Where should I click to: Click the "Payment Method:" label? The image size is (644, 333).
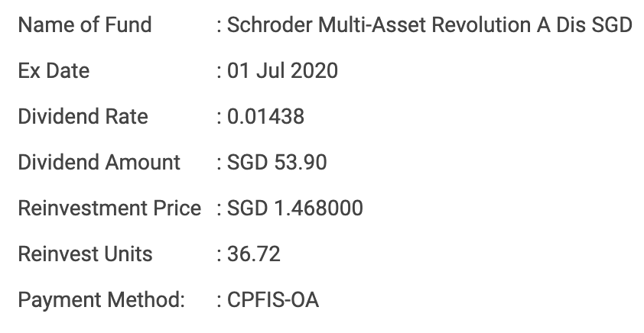pyautogui.click(x=102, y=299)
